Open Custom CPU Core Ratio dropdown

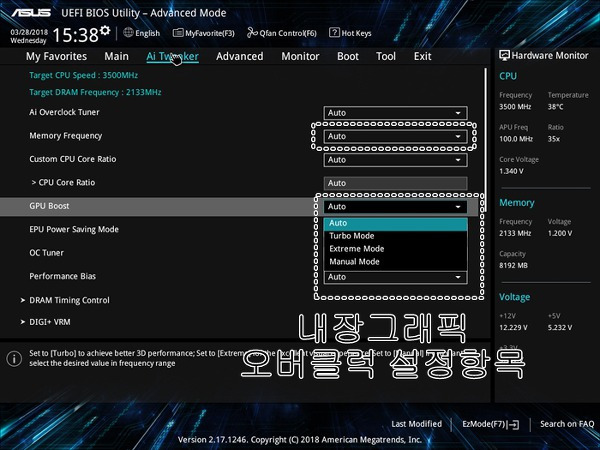(x=395, y=160)
